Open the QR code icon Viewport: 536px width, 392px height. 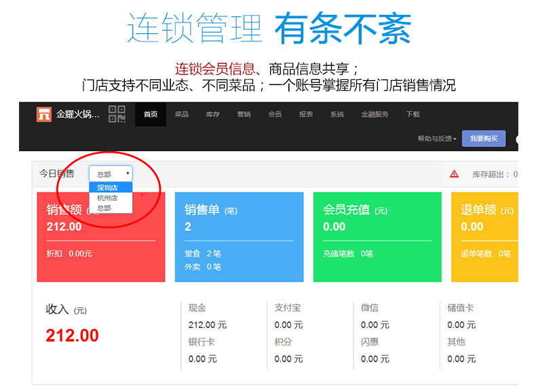(117, 114)
